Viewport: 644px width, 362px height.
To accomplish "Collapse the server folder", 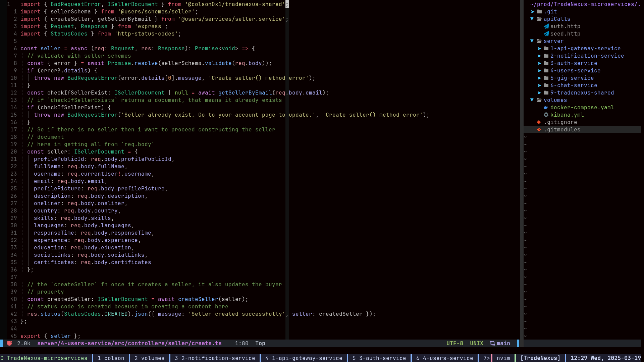I will tap(532, 41).
